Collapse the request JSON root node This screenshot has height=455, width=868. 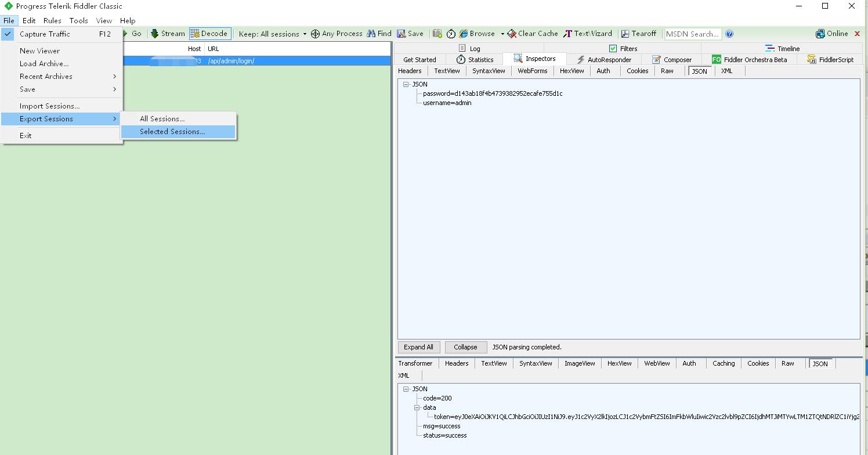pyautogui.click(x=406, y=84)
